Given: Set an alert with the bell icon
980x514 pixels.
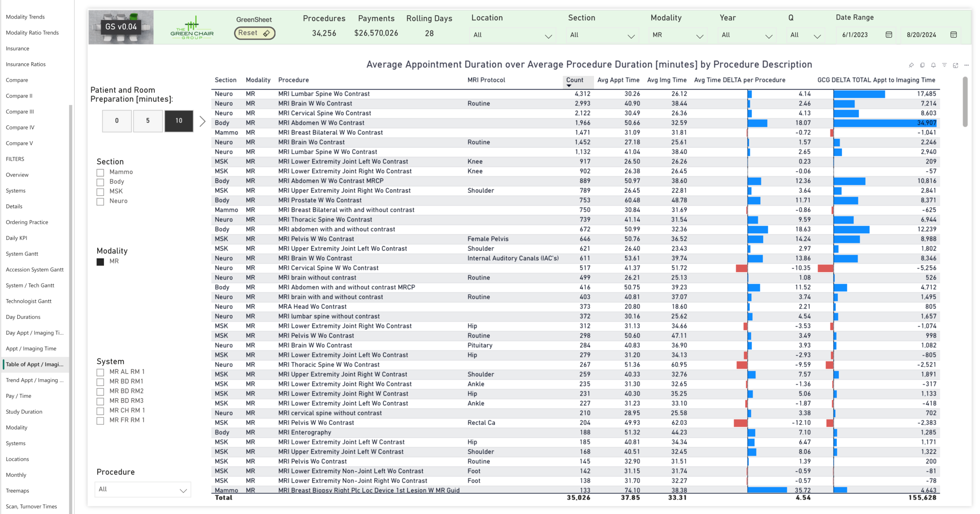Looking at the screenshot, I should 933,65.
